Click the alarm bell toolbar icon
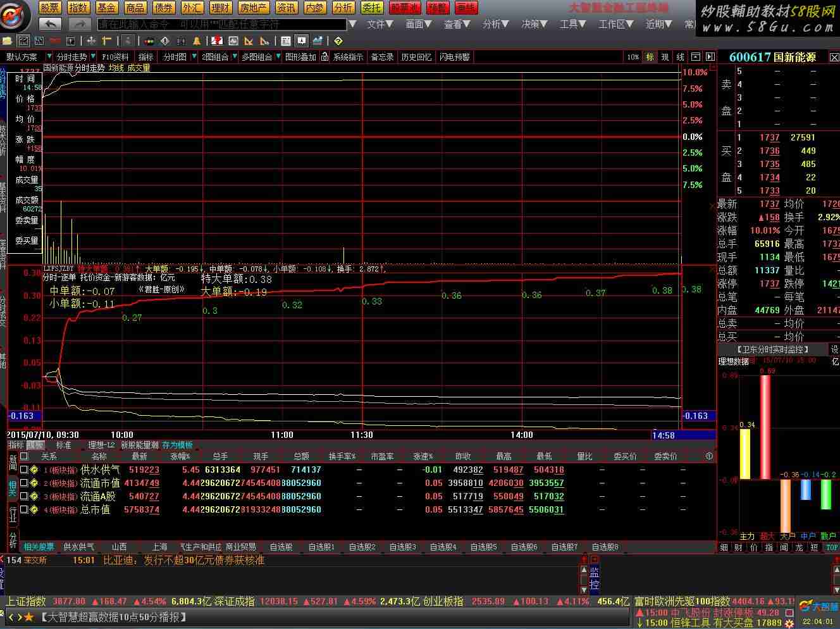The width and height of the screenshot is (840, 629). point(197,41)
